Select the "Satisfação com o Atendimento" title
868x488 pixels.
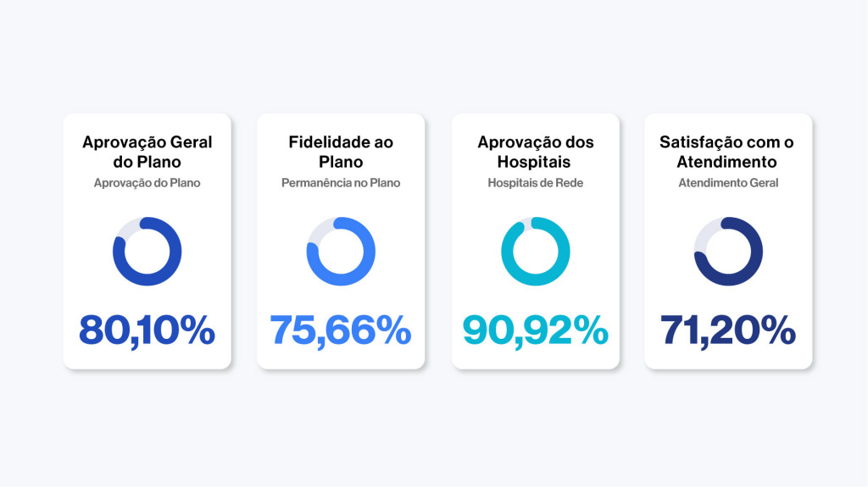728,152
